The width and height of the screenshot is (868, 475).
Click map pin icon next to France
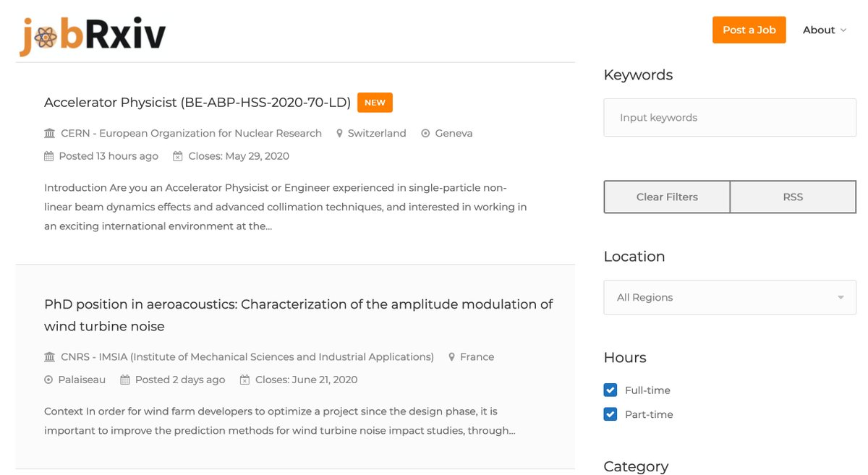(451, 357)
